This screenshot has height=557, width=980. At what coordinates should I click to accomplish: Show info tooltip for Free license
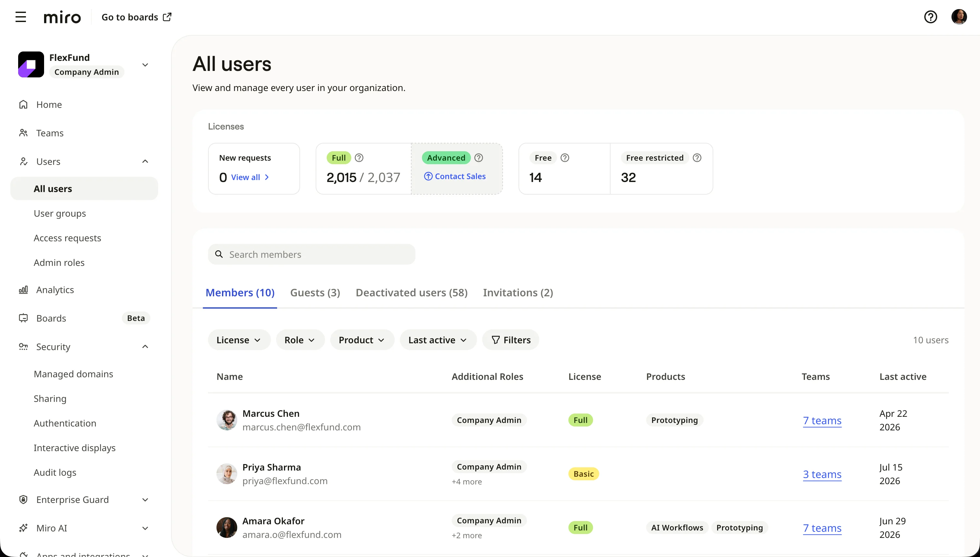[565, 158]
